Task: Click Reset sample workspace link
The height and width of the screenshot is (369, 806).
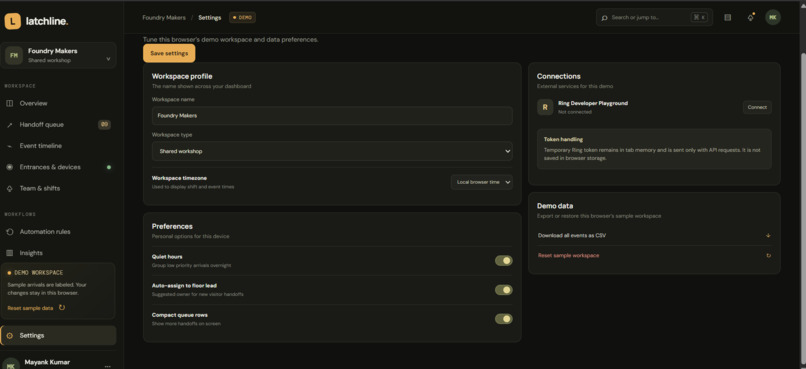Action: point(568,255)
